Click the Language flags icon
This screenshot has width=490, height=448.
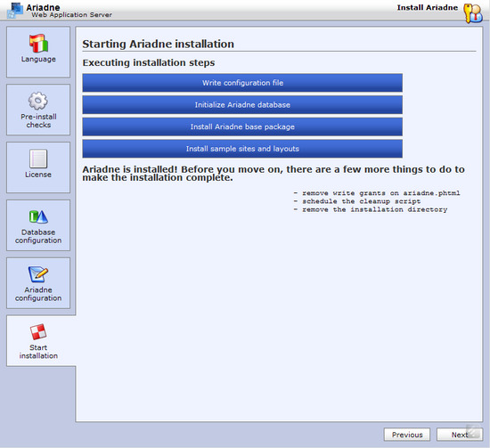(x=38, y=43)
